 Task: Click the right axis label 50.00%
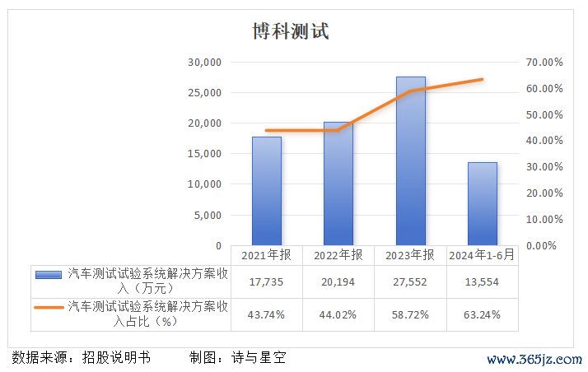coord(544,115)
